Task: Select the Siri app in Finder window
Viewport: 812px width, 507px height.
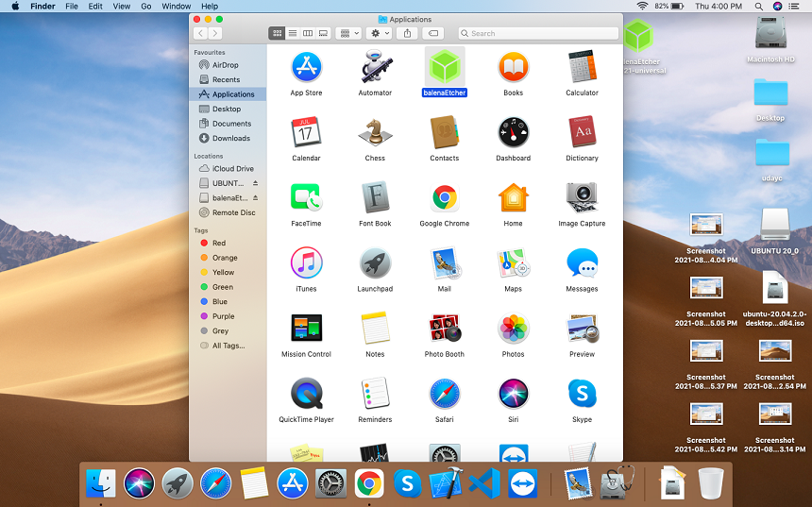Action: (x=514, y=394)
